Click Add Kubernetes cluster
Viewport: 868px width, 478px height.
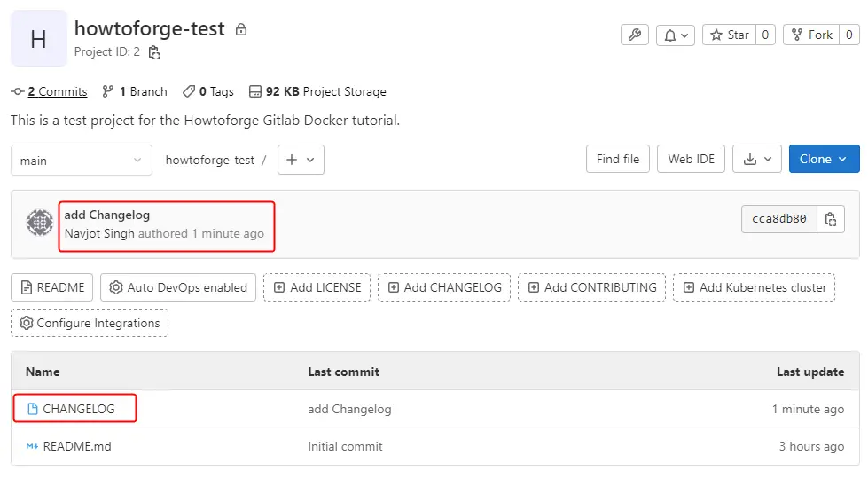pos(754,287)
